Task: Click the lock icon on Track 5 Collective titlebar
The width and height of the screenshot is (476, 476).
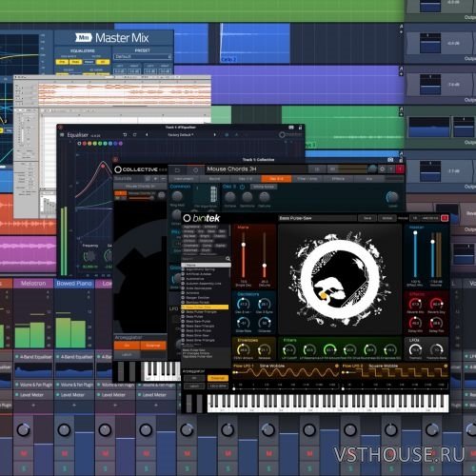Action: 400,160
